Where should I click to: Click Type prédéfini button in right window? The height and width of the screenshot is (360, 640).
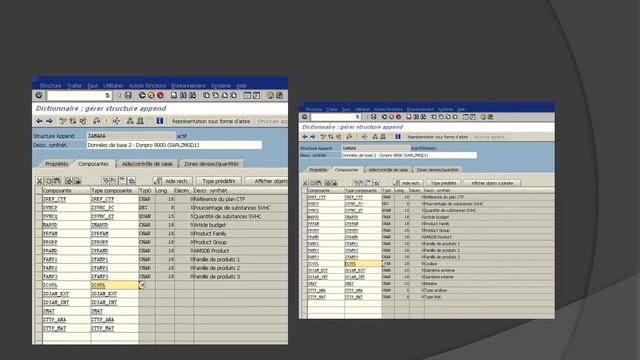(x=444, y=183)
